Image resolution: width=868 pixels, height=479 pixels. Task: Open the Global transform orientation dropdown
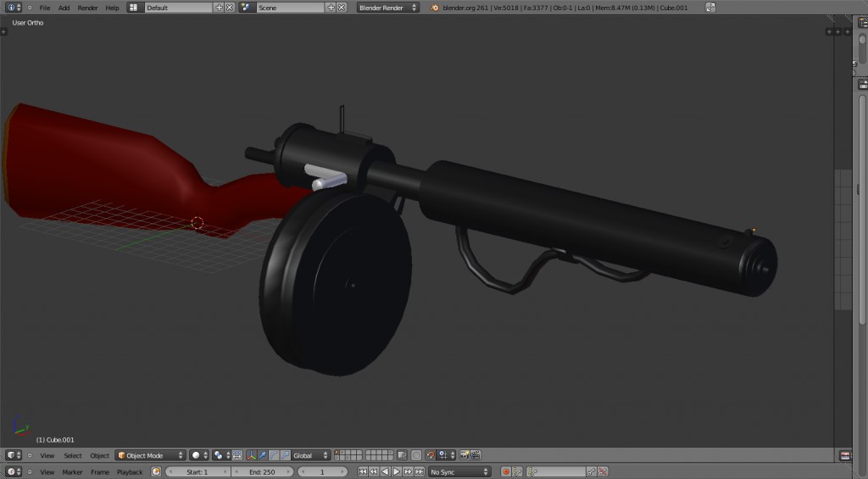point(309,455)
